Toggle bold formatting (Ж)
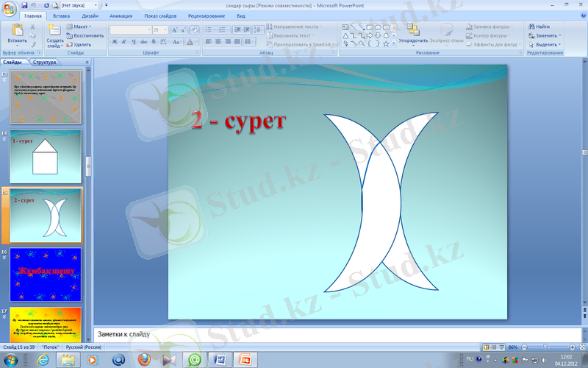 tap(115, 42)
